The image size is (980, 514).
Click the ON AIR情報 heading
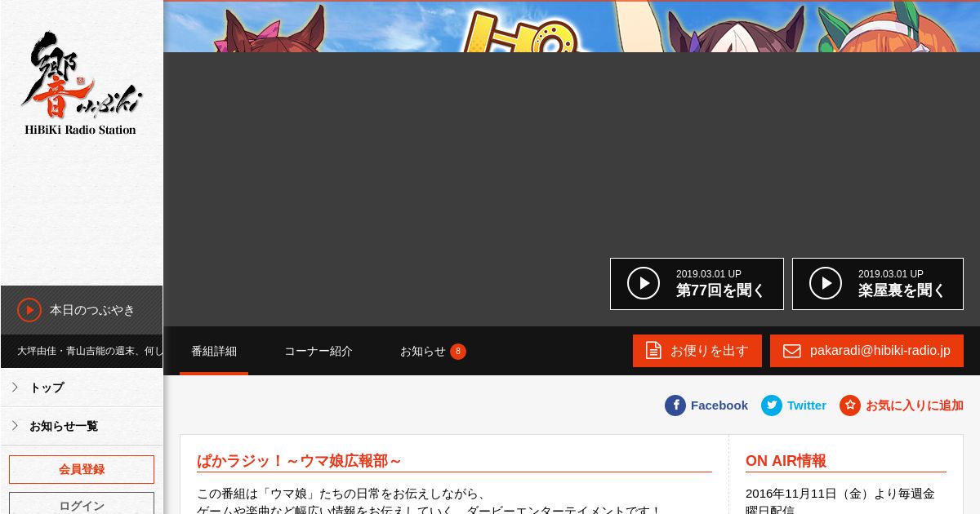(x=786, y=461)
